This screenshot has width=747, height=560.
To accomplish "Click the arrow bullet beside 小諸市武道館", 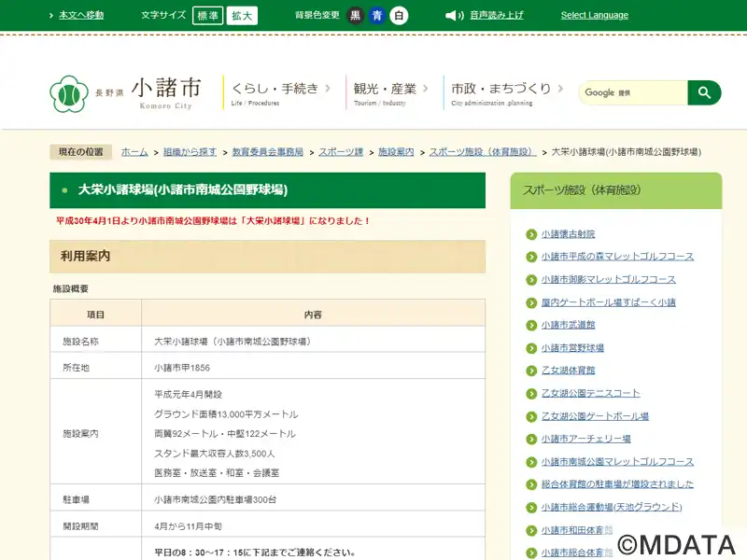I will 529,325.
